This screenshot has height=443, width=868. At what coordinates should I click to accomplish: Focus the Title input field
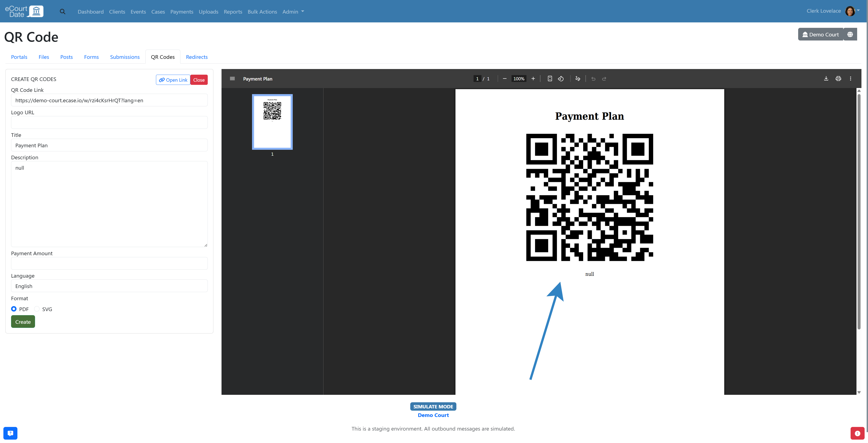(109, 145)
